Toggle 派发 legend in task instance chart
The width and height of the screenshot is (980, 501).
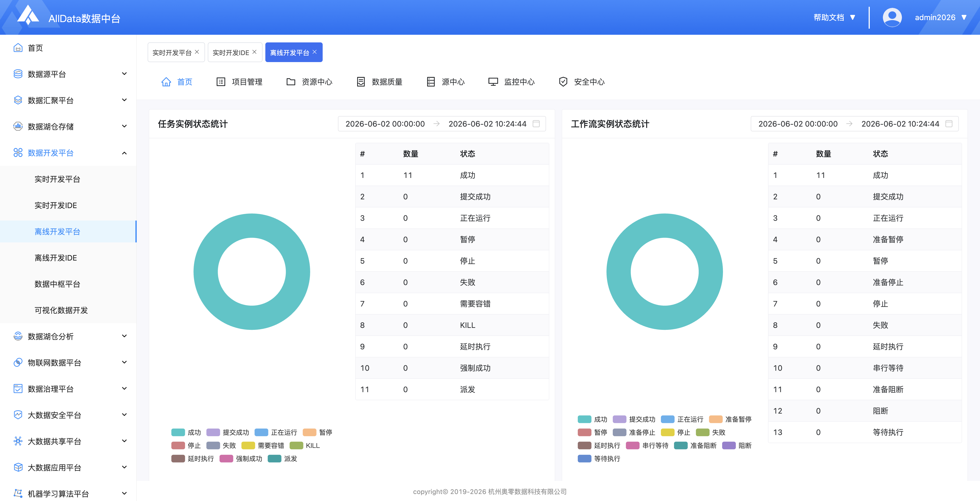tap(282, 459)
